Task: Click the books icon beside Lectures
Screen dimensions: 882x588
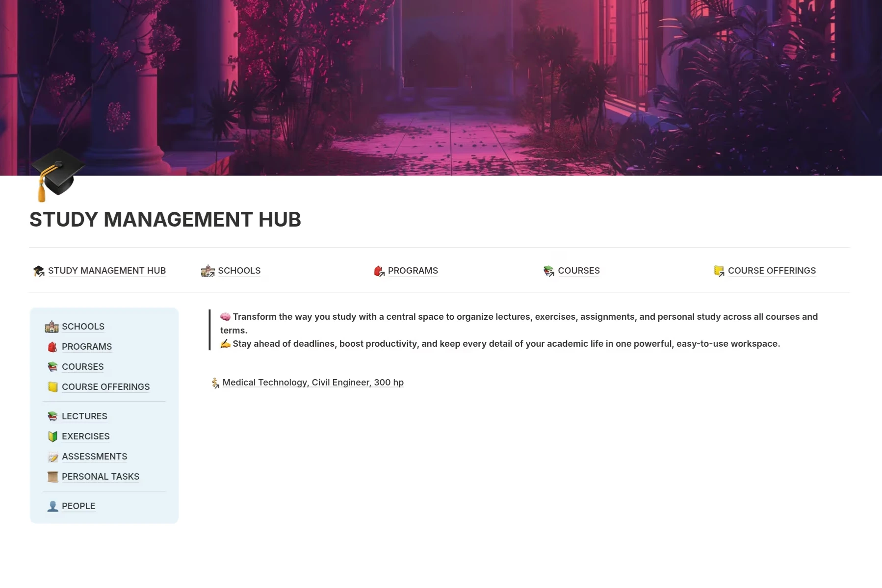Action: coord(52,416)
